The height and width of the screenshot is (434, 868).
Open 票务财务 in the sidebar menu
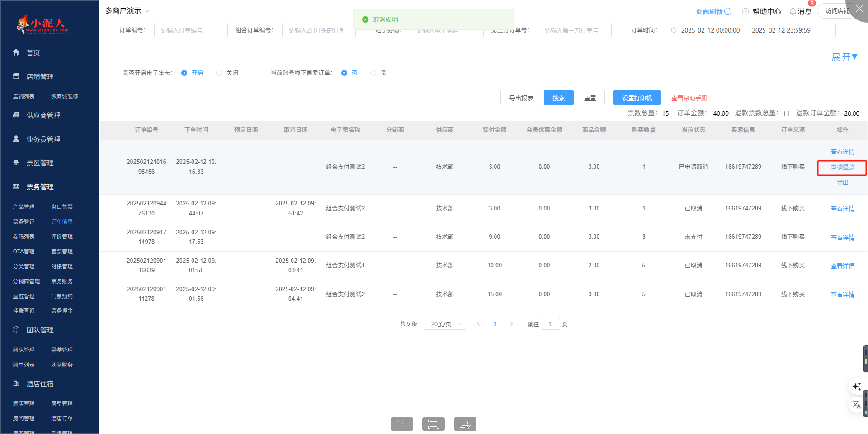click(62, 281)
